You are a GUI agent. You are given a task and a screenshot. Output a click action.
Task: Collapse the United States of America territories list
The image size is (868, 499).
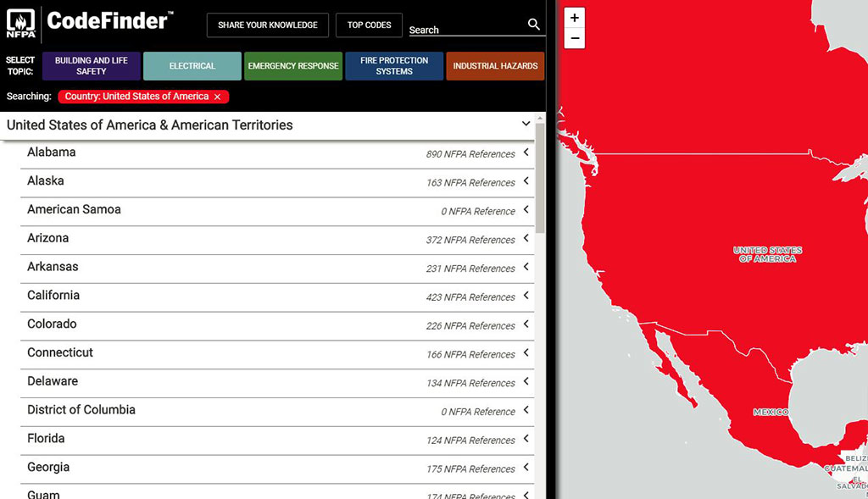click(x=526, y=124)
